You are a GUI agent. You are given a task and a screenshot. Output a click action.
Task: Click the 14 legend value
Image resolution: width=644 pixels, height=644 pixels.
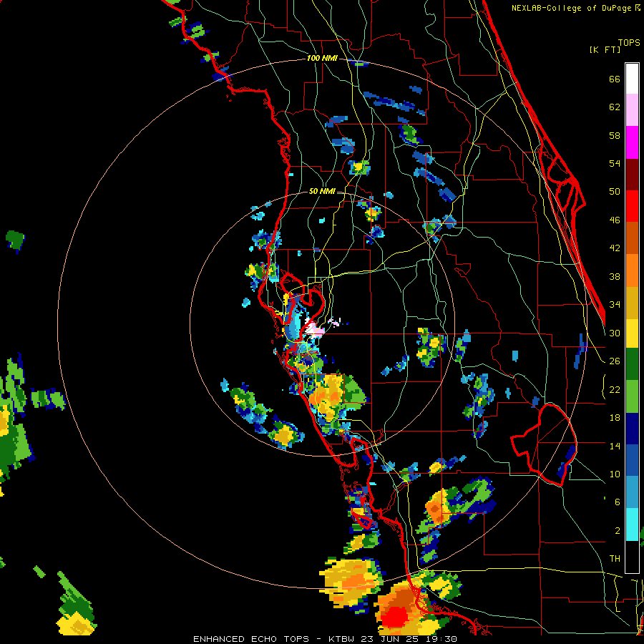[x=615, y=446]
